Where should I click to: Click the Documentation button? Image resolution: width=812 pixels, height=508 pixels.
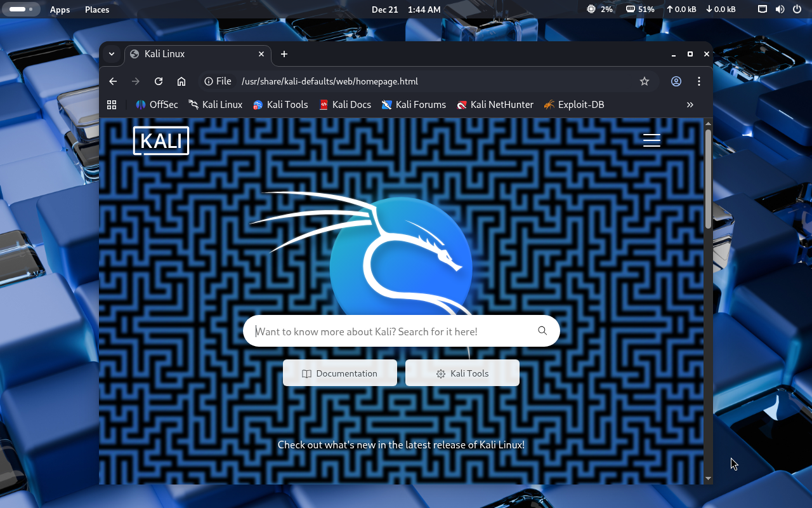click(340, 373)
